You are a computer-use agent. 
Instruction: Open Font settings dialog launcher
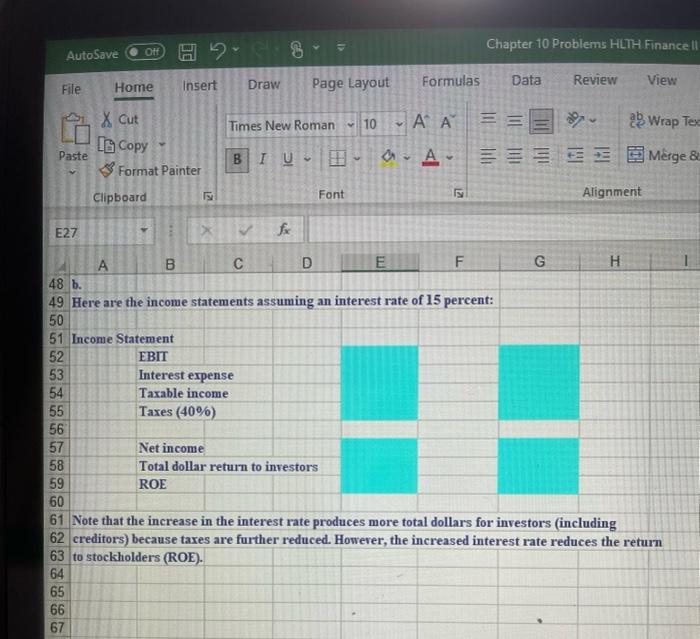[458, 193]
